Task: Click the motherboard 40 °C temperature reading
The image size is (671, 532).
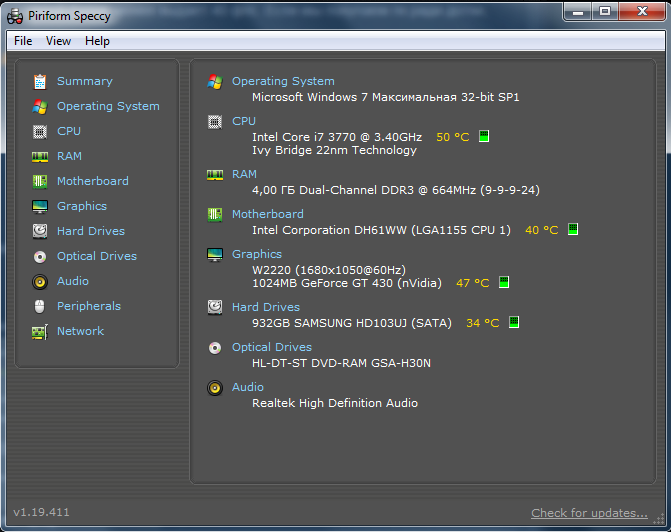Action: click(x=541, y=230)
